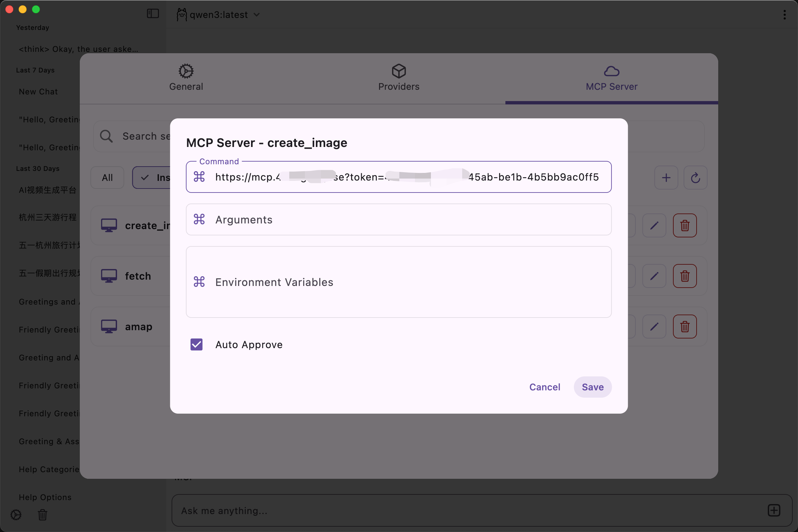Click the trash icon at sidebar bottom
The image size is (798, 532).
click(43, 515)
